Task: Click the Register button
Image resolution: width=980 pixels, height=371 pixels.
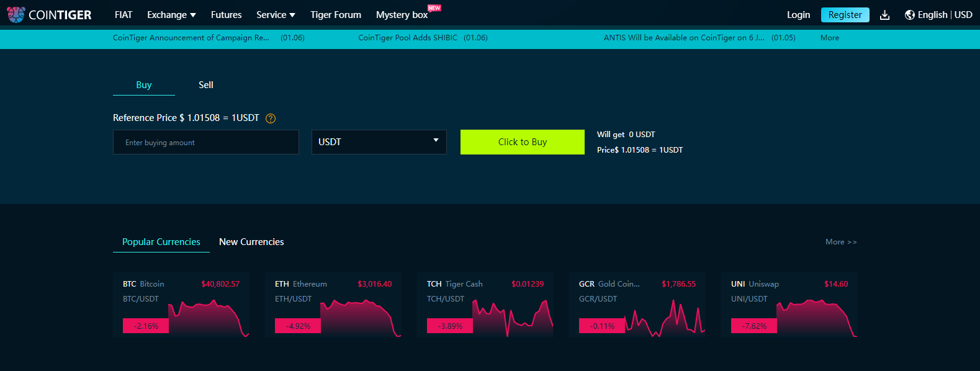Action: click(845, 15)
